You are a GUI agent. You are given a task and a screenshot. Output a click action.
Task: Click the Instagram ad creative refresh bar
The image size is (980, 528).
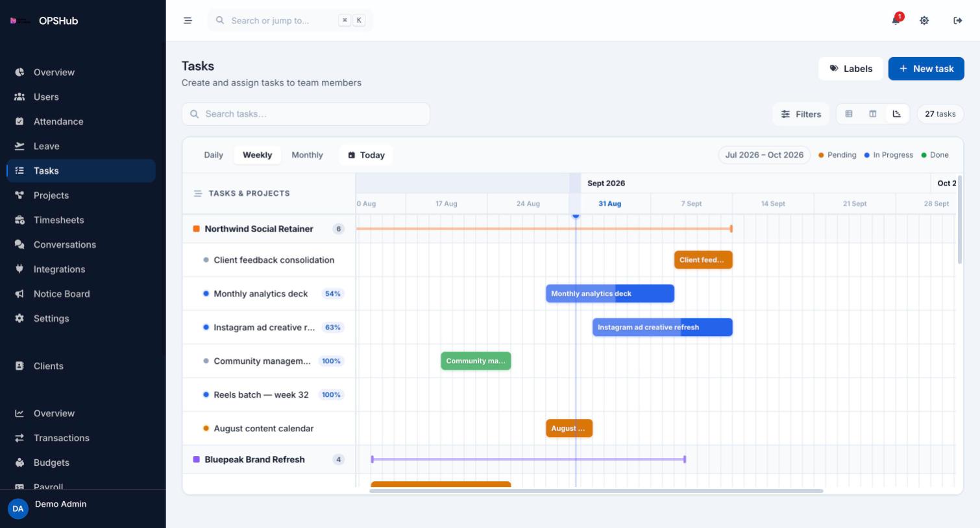pyautogui.click(x=663, y=328)
